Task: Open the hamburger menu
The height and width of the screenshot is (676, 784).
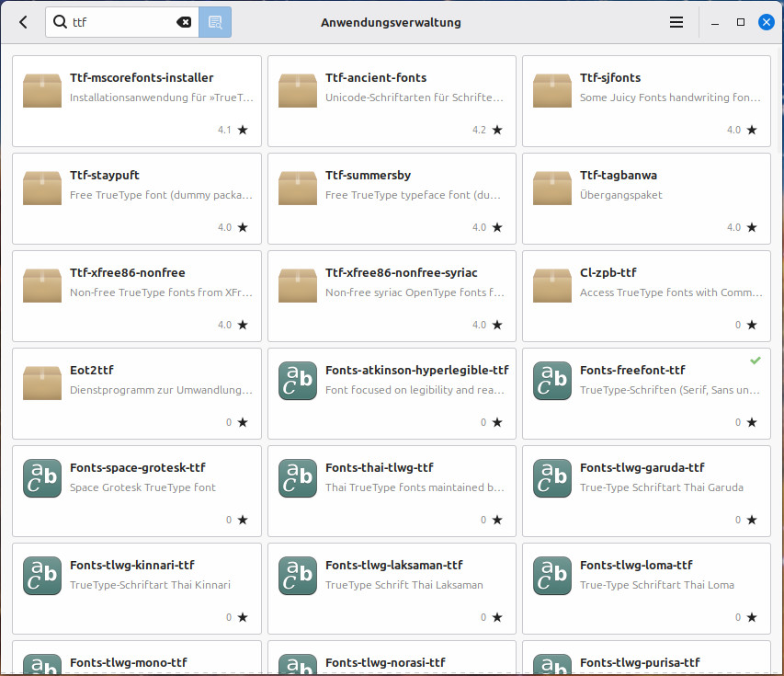Action: (676, 22)
